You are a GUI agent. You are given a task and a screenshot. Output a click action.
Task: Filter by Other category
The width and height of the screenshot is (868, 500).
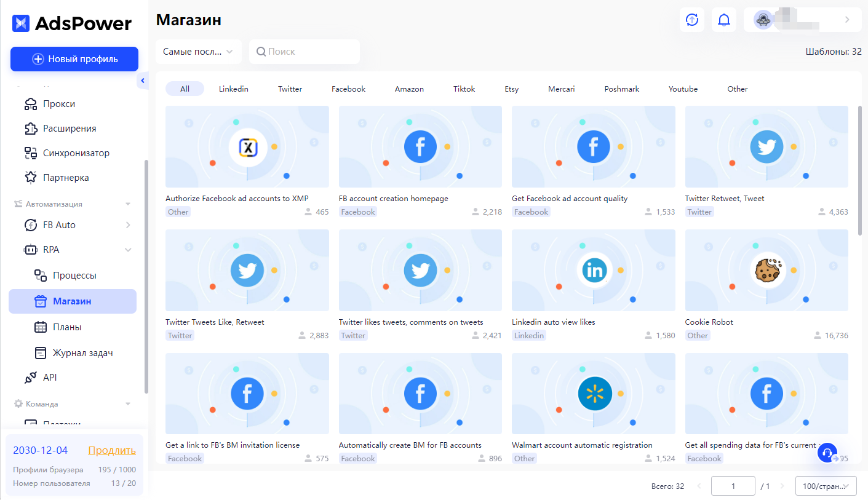point(738,89)
